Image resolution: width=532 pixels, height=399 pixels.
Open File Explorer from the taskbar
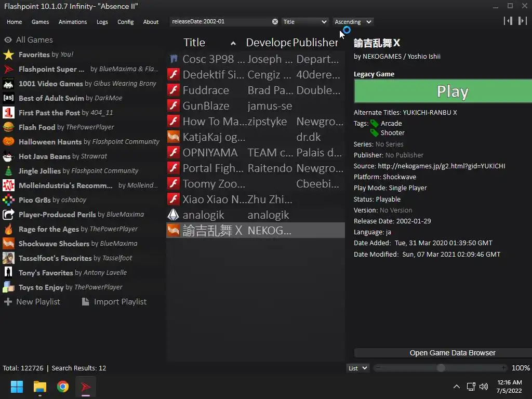coord(40,387)
